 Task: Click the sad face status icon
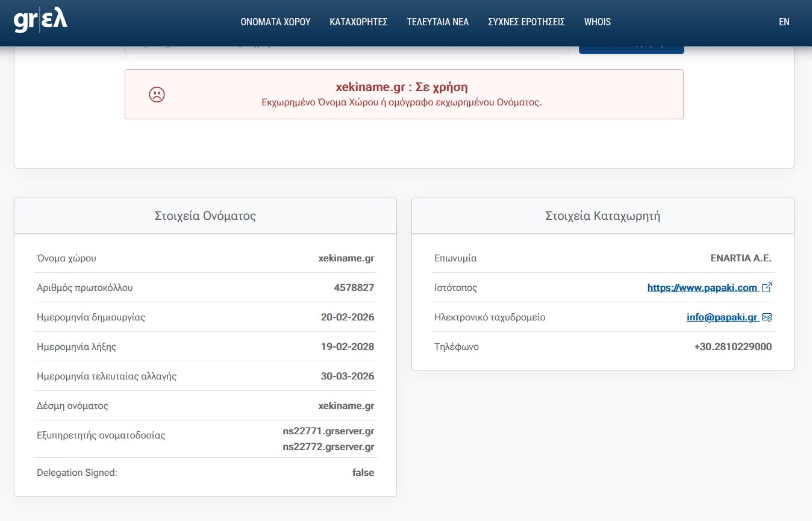pos(157,95)
